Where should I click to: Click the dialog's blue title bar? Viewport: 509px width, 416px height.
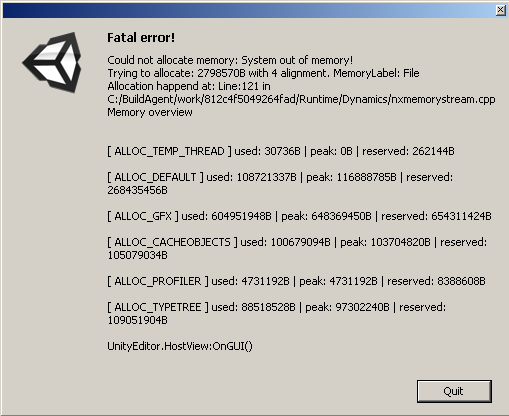(x=248, y=11)
